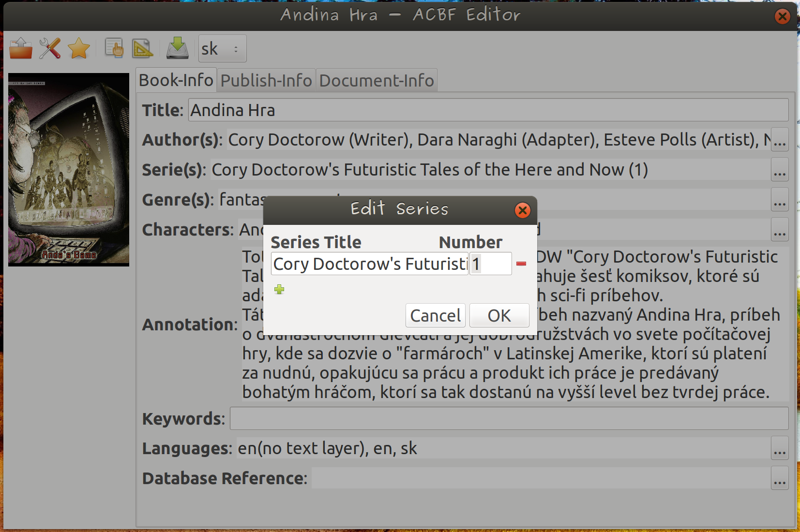This screenshot has width=800, height=532.
Task: Switch to the Book-Info tab
Action: (x=176, y=80)
